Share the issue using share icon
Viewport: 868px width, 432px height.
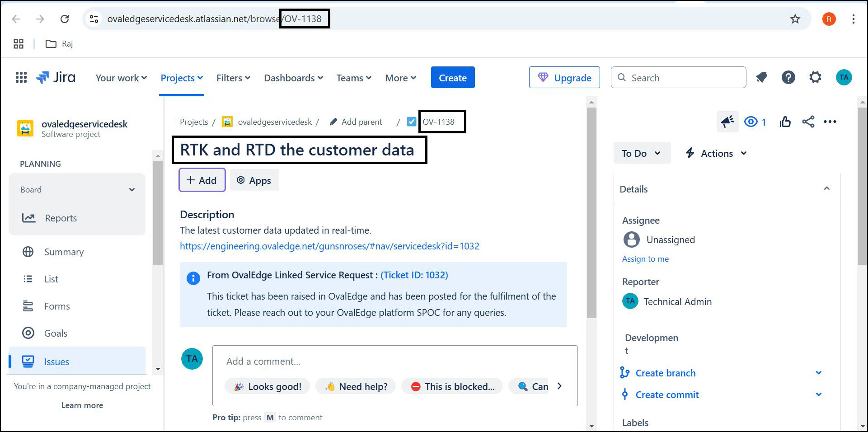pos(808,122)
